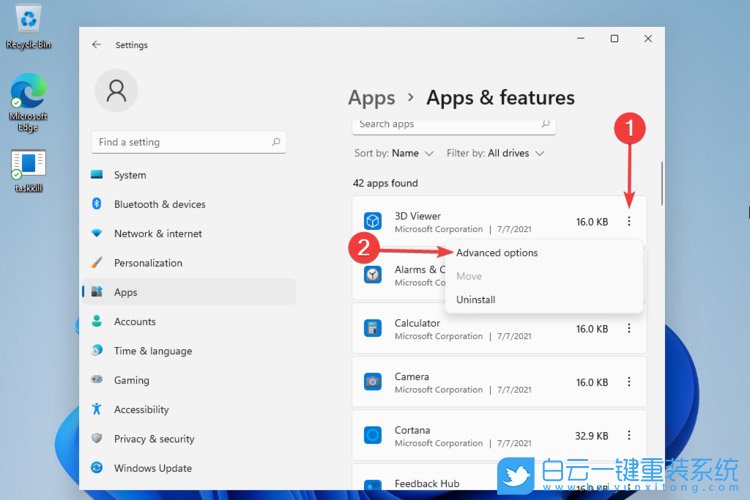Launch Microsoft Edge from the desktop

coord(28,102)
